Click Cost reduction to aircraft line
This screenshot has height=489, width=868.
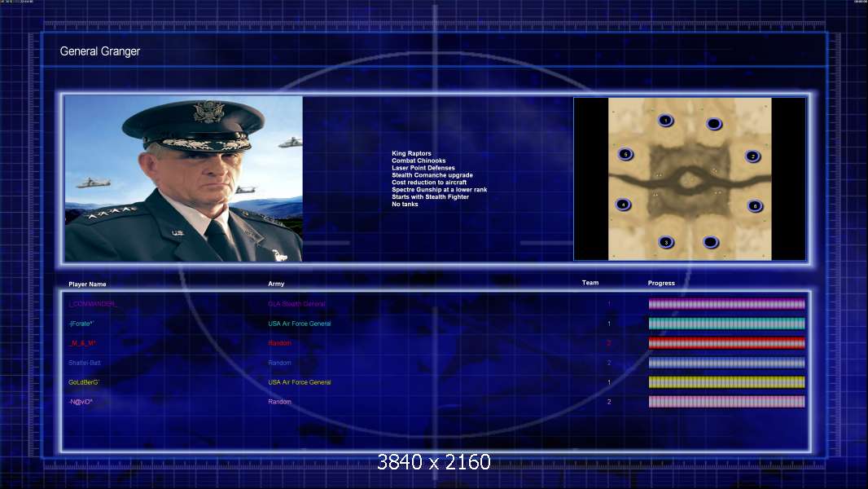pos(429,183)
